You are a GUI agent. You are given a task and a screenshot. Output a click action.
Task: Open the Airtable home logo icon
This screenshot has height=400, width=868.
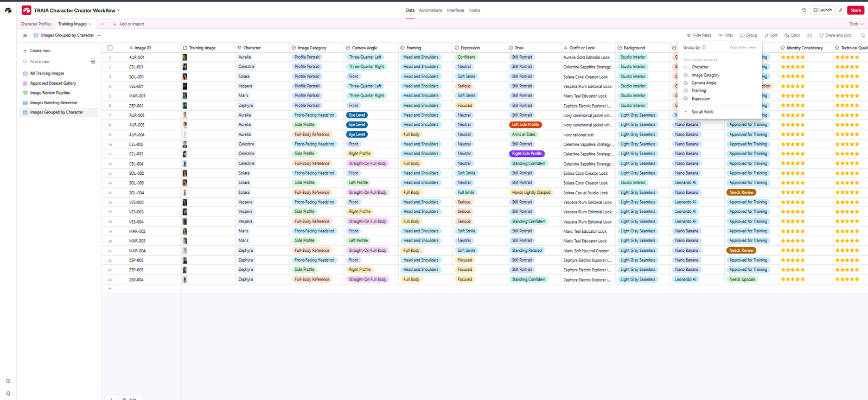tap(8, 10)
